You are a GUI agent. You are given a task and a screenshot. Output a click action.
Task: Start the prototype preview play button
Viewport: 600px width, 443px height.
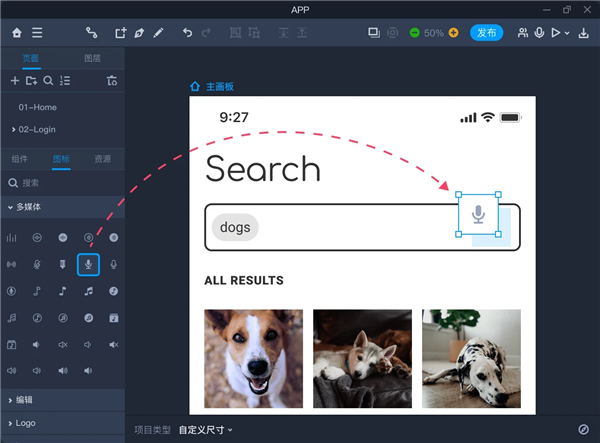pyautogui.click(x=556, y=33)
